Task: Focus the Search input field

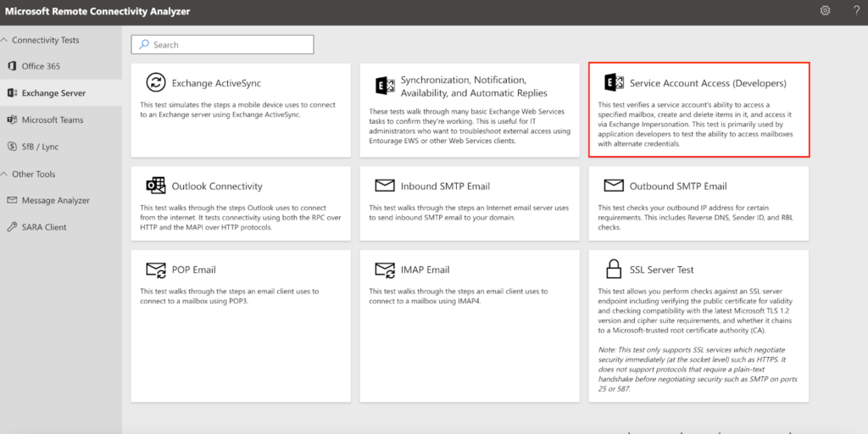Action: pyautogui.click(x=223, y=44)
